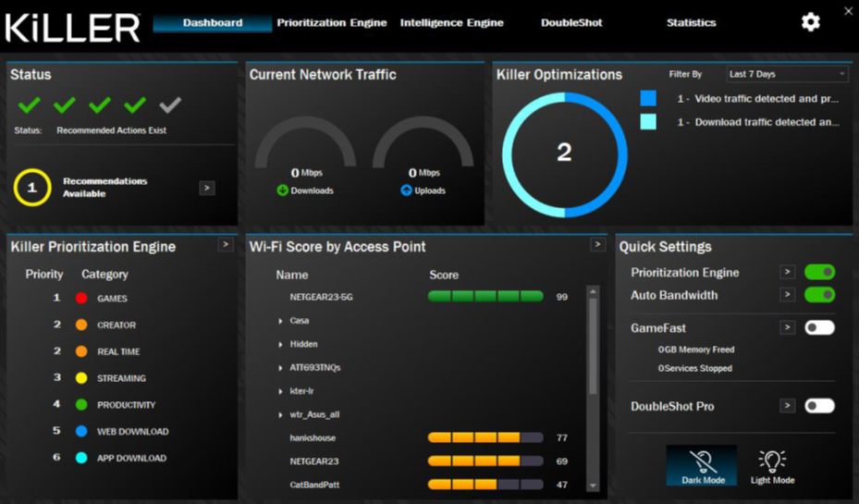This screenshot has height=504, width=859.
Task: Click the light-blue download traffic legend square
Action: click(x=648, y=122)
